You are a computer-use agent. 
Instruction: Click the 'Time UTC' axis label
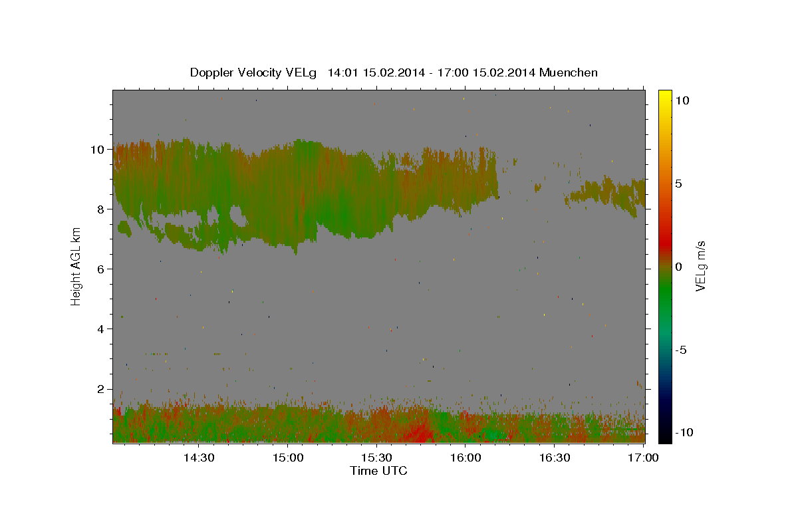tap(378, 471)
